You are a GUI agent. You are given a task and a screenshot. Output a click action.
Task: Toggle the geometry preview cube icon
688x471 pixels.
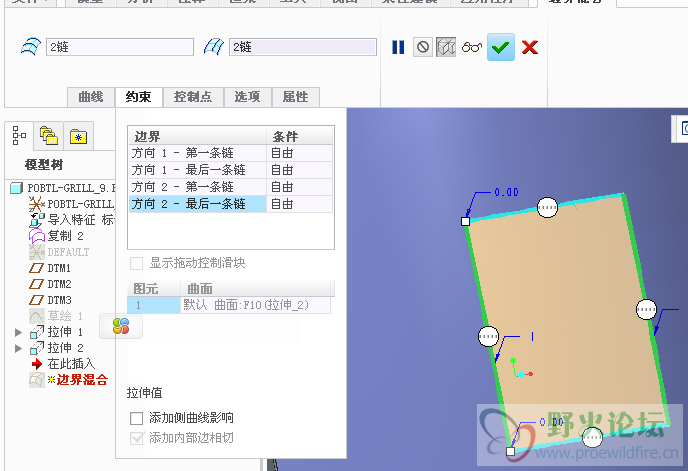(x=446, y=47)
